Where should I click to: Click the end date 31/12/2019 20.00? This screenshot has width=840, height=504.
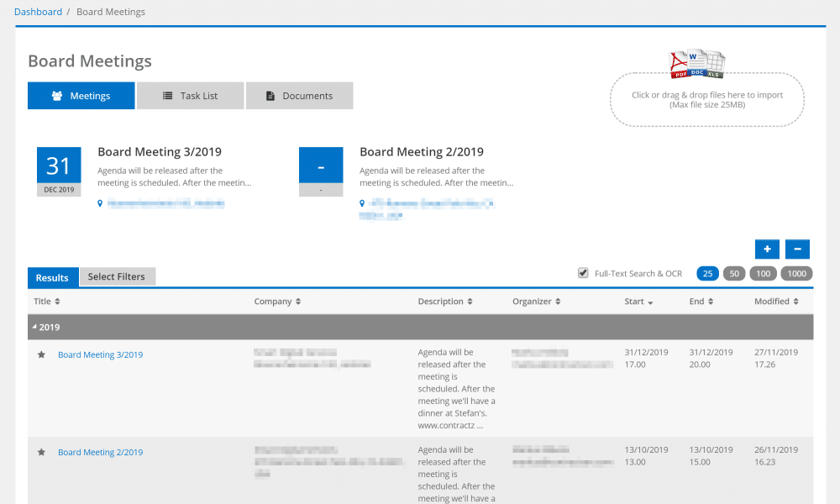[711, 359]
